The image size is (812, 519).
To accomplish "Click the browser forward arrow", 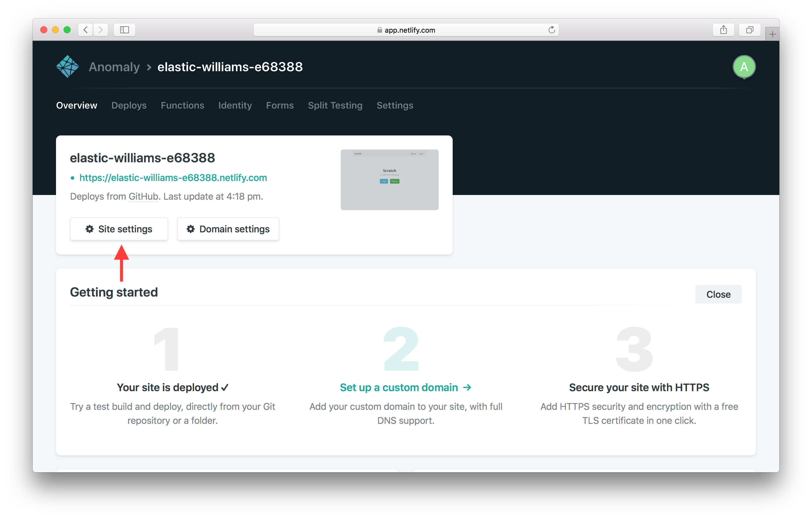I will pos(101,30).
